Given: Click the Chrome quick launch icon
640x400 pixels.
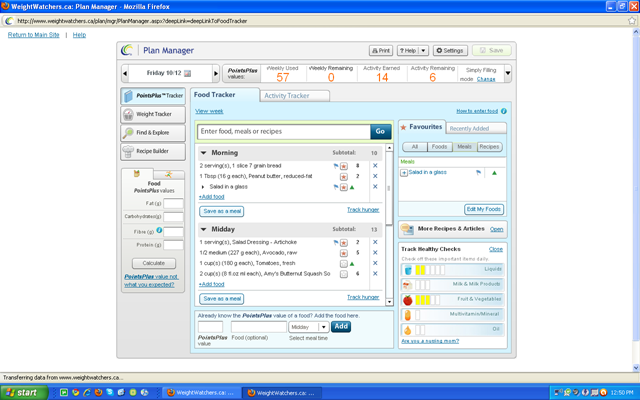Looking at the screenshot, I should pyautogui.click(x=76, y=393).
